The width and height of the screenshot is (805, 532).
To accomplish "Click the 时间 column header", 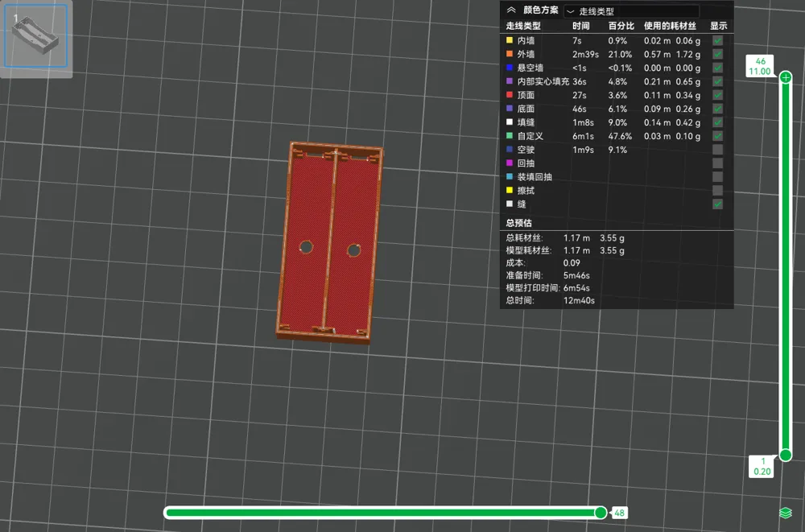I will coord(580,26).
